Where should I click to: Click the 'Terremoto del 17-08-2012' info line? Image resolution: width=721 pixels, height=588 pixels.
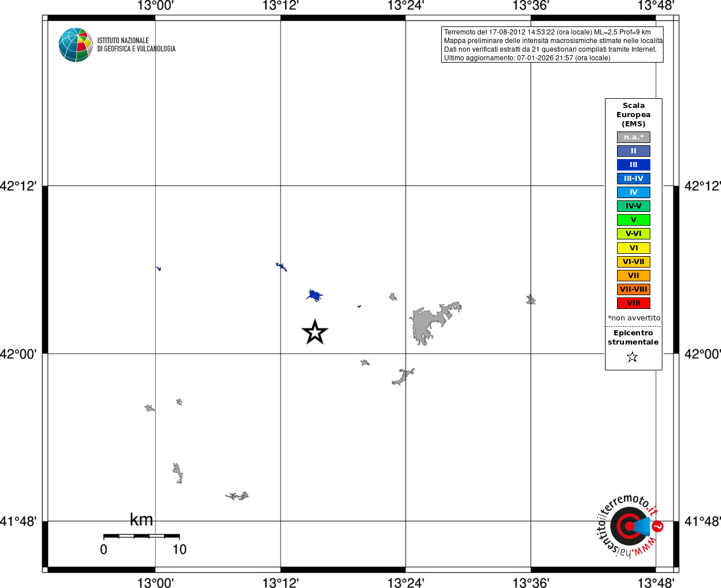[x=548, y=32]
